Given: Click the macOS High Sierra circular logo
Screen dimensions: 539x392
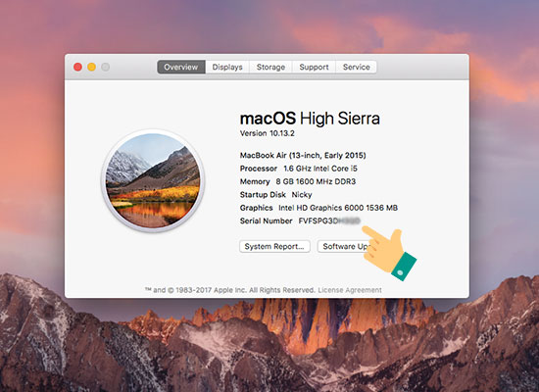Looking at the screenshot, I should tap(153, 181).
